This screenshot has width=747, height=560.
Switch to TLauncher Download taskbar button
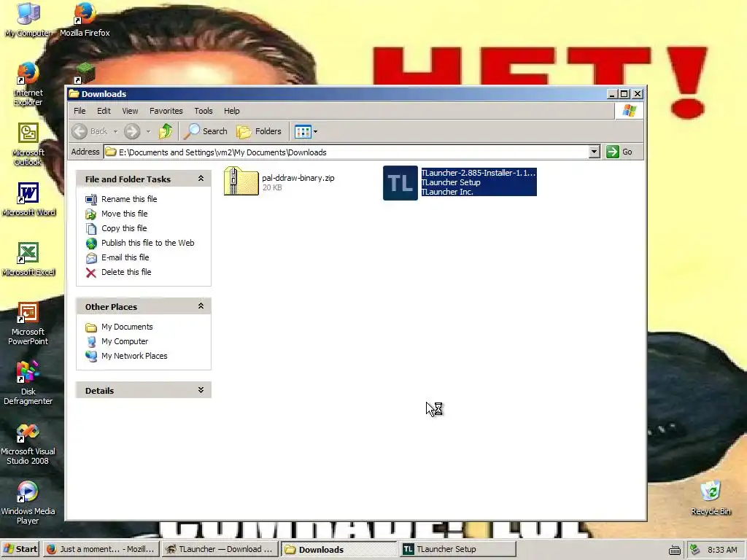coord(220,549)
